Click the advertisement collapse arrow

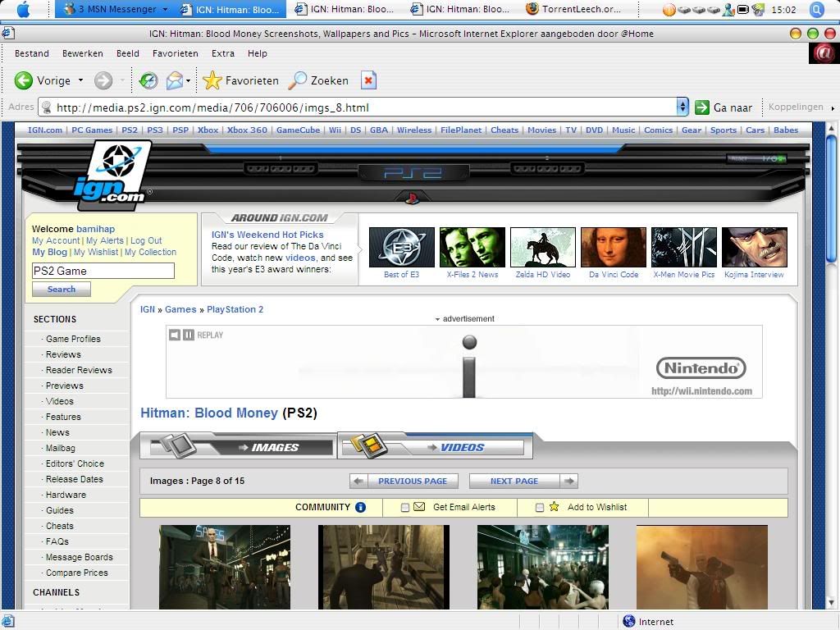[438, 319]
